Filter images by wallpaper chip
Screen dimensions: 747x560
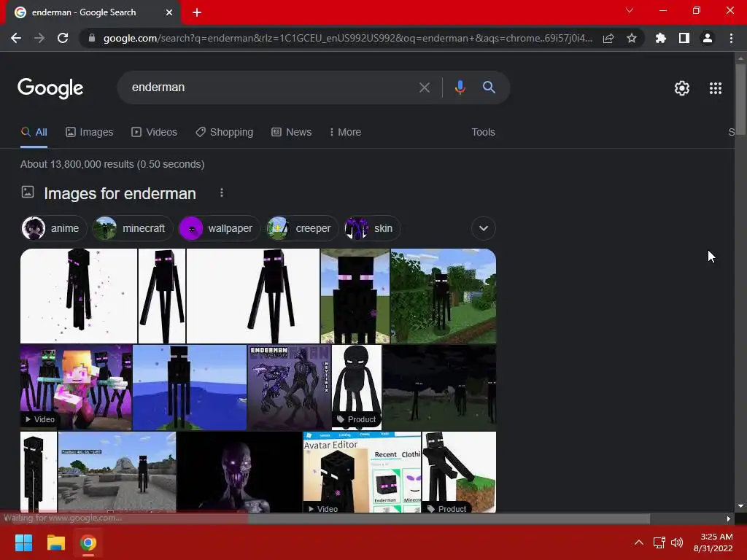219,228
